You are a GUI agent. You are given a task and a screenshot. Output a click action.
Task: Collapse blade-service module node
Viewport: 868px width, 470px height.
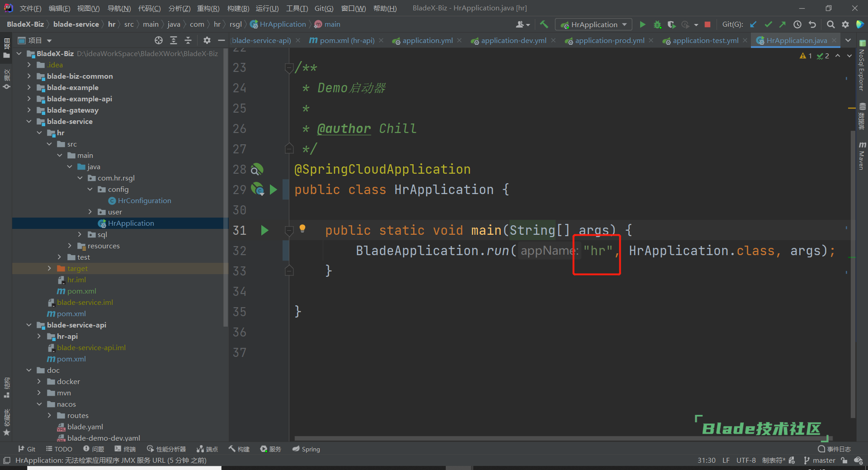pyautogui.click(x=29, y=121)
